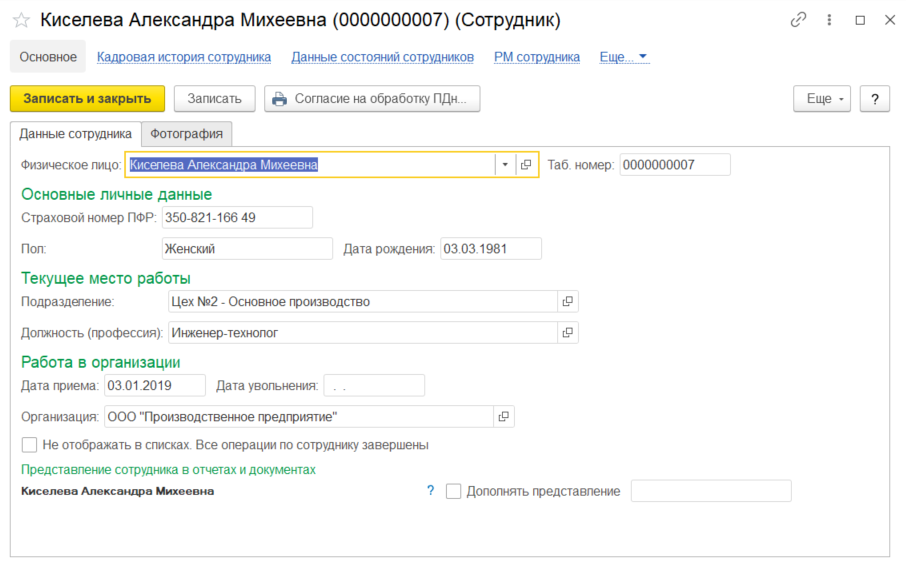The image size is (906, 564).
Task: Tick the 'Дополнять представление' checkbox
Action: point(454,491)
